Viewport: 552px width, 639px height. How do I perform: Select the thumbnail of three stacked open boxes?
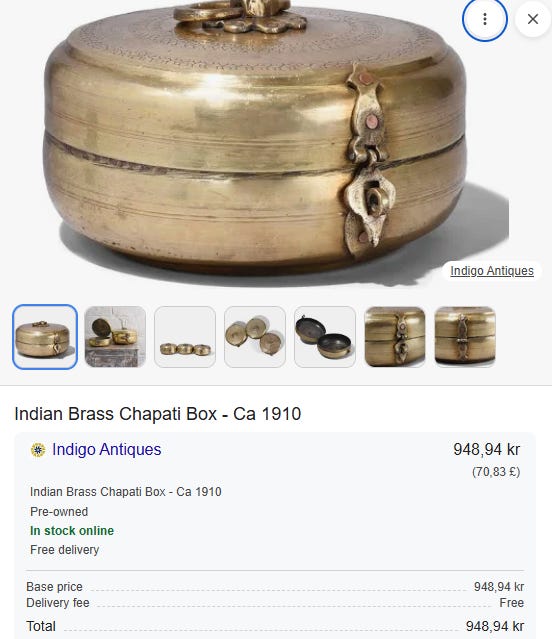tap(255, 337)
